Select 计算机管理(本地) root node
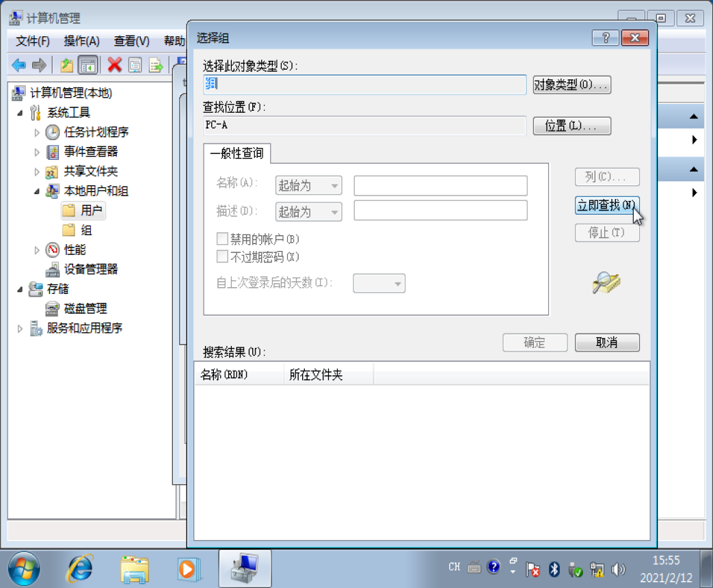This screenshot has height=588, width=713. click(70, 93)
